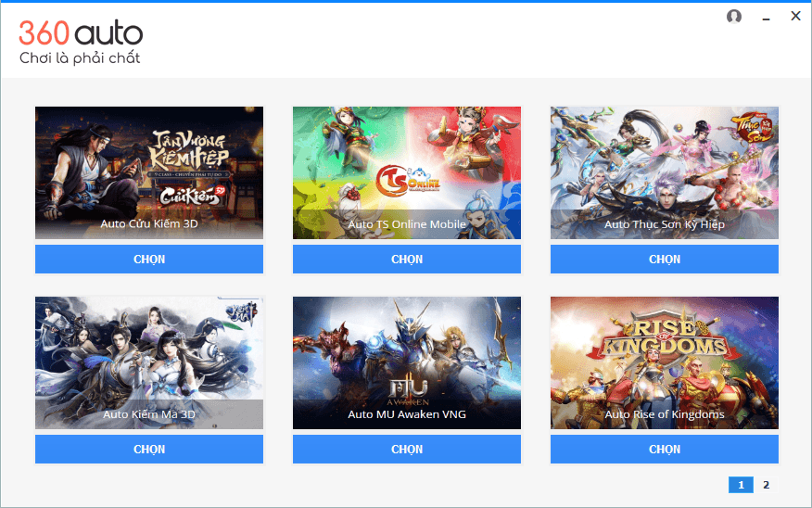Image resolution: width=812 pixels, height=508 pixels.
Task: Click CHỌN under Auto TS Online Mobile
Action: tap(407, 259)
